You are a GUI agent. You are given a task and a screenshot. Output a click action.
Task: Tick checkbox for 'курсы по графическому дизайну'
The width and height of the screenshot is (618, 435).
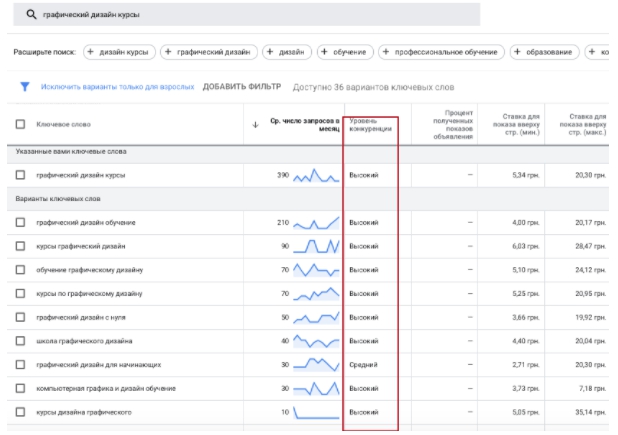(20, 294)
